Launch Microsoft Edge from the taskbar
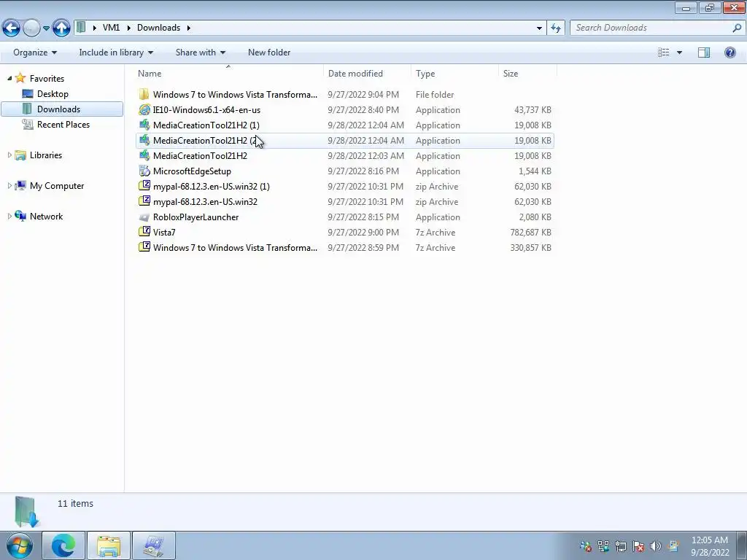The height and width of the screenshot is (560, 747). pyautogui.click(x=63, y=545)
